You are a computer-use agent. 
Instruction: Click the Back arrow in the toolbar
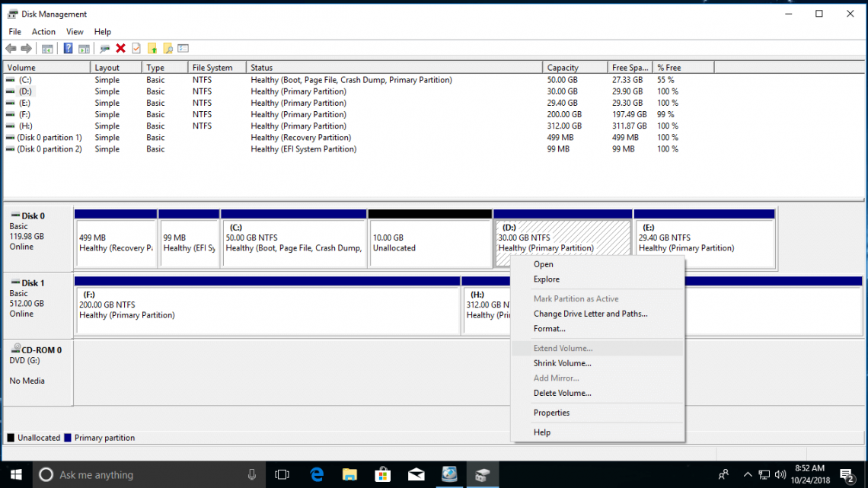pyautogui.click(x=11, y=48)
